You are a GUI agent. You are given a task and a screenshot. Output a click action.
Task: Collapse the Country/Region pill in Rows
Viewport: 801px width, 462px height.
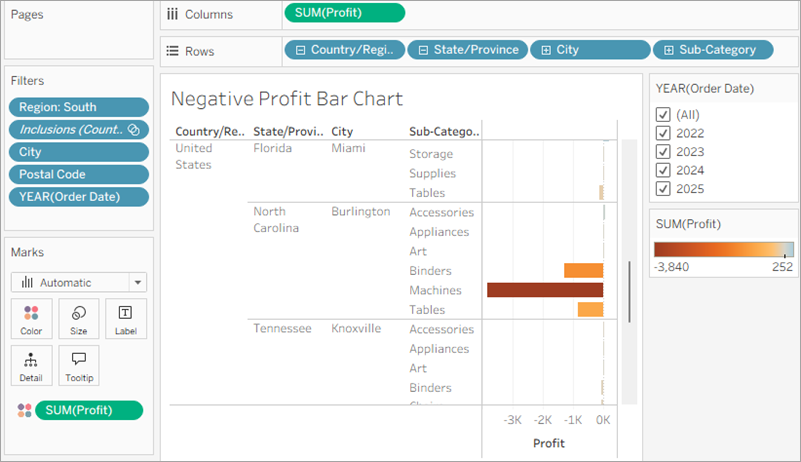[299, 50]
